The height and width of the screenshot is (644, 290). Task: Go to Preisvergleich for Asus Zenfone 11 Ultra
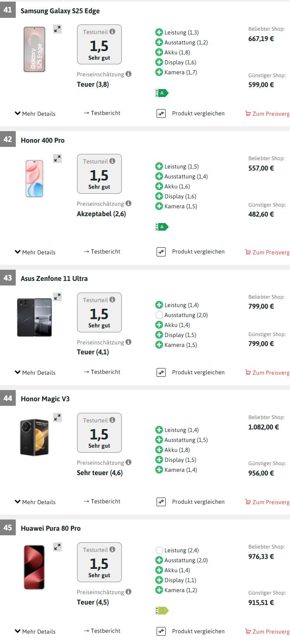[x=267, y=373]
